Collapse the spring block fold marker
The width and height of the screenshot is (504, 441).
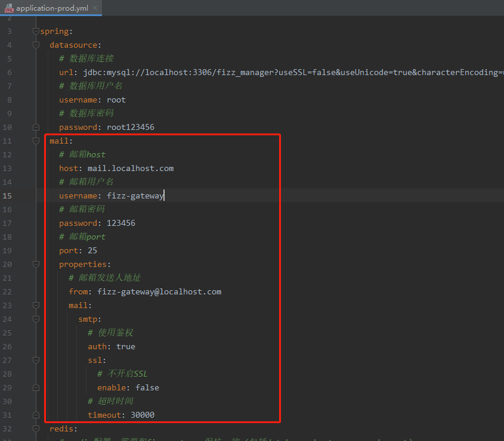[x=36, y=31]
